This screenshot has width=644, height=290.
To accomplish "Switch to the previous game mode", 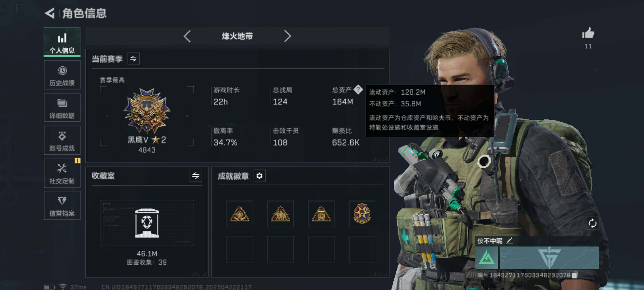I will pos(187,36).
